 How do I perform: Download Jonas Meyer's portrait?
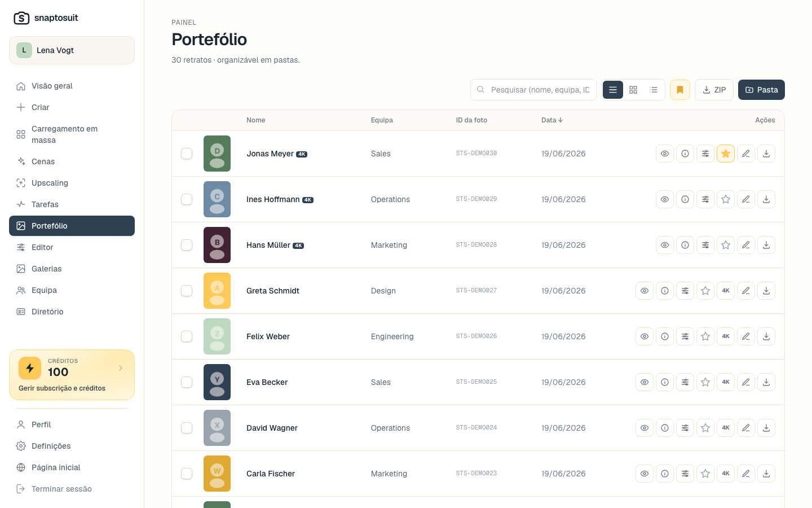click(766, 154)
